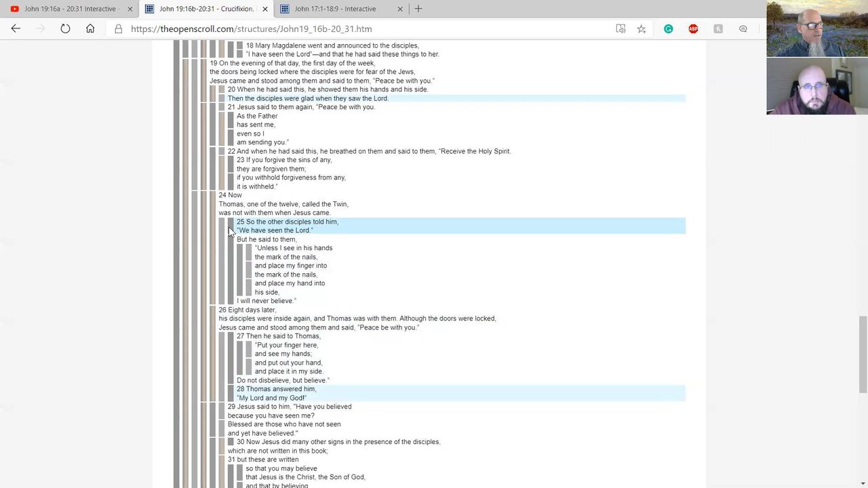Open the Grammarly extension icon
The width and height of the screenshot is (868, 488).
pos(669,28)
